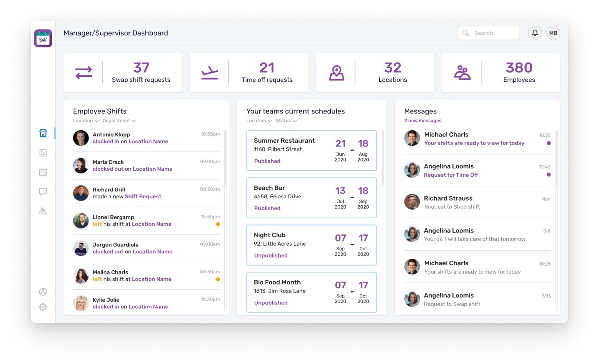Expand Location filter in Employee Shifts
Image resolution: width=599 pixels, height=364 pixels.
[86, 121]
